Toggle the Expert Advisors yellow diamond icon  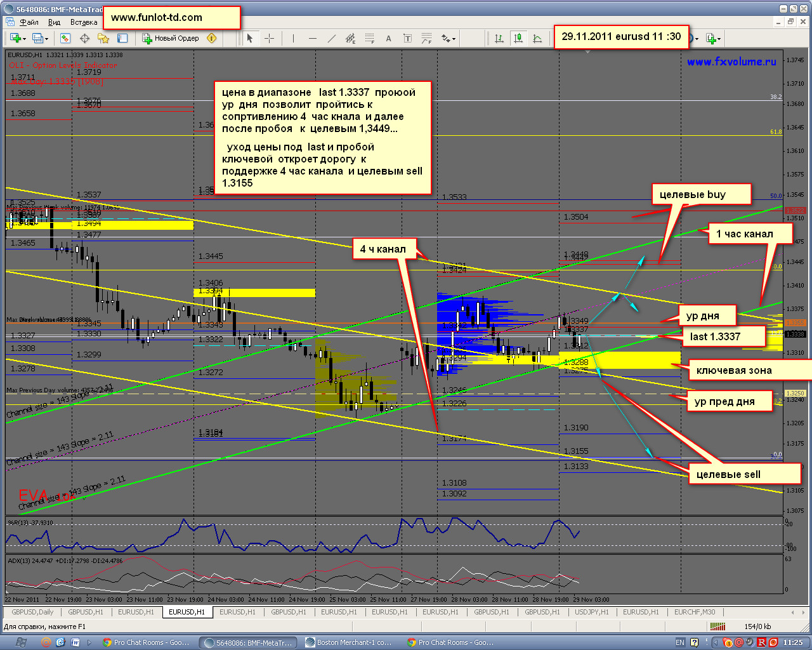(211, 38)
